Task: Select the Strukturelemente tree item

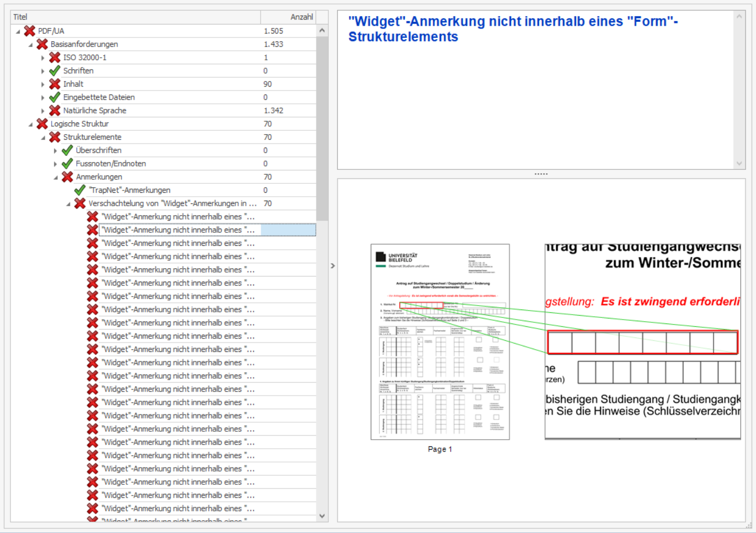Action: click(92, 137)
